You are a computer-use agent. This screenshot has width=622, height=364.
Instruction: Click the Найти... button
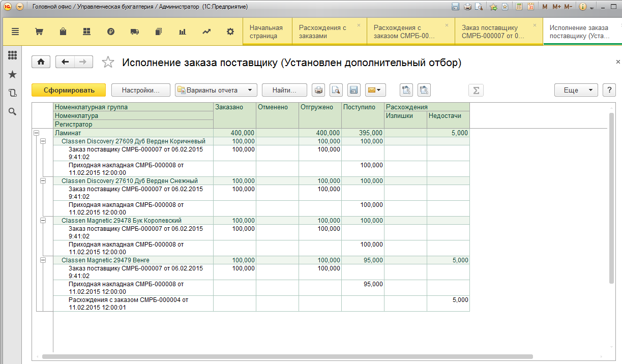point(285,90)
